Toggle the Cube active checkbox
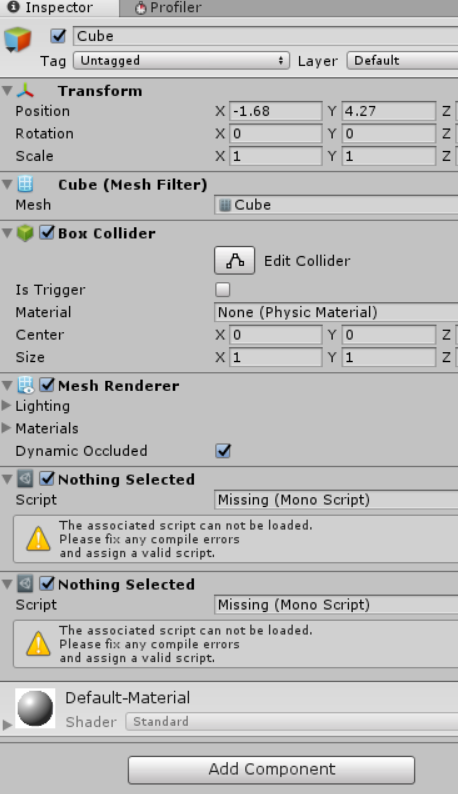This screenshot has height=794, width=458. (x=58, y=36)
